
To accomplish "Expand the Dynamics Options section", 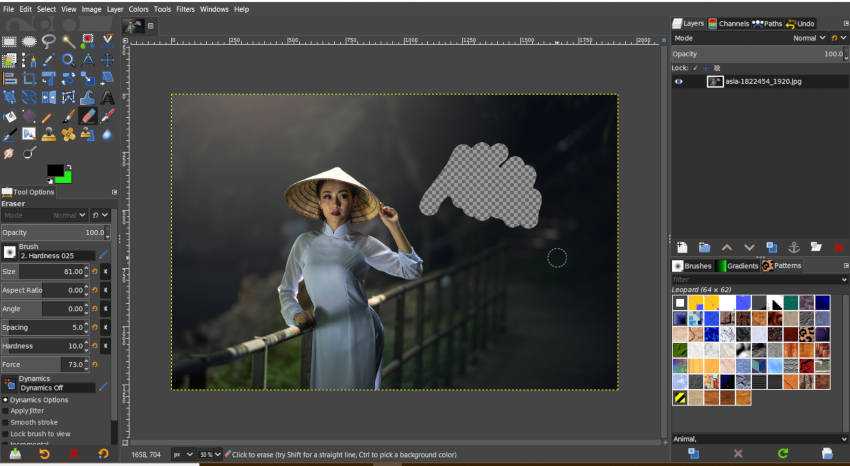I will click(x=5, y=400).
